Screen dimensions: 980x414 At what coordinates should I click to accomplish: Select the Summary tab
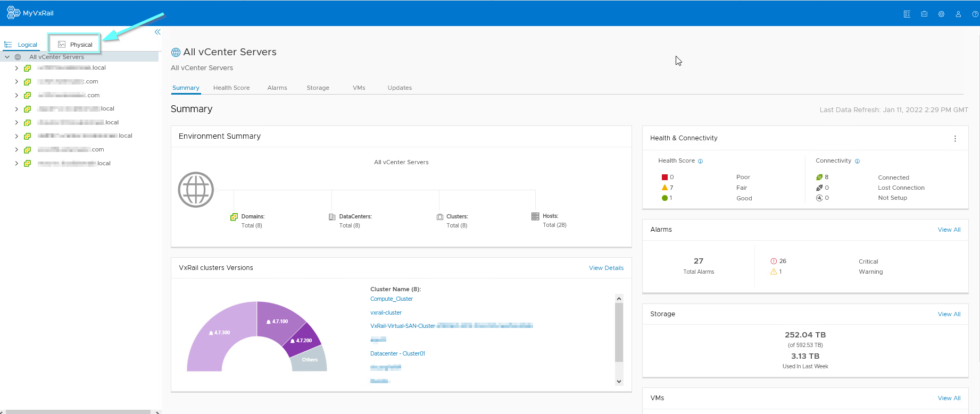[x=186, y=88]
